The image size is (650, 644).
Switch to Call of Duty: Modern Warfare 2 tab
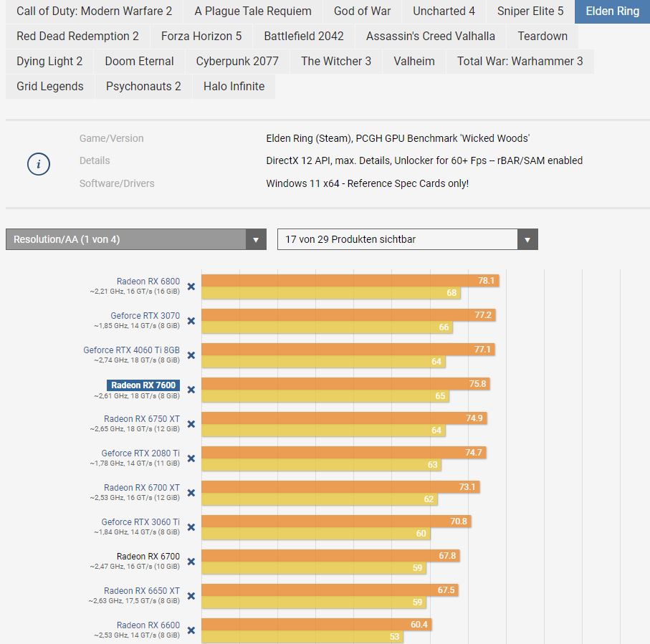pyautogui.click(x=94, y=11)
